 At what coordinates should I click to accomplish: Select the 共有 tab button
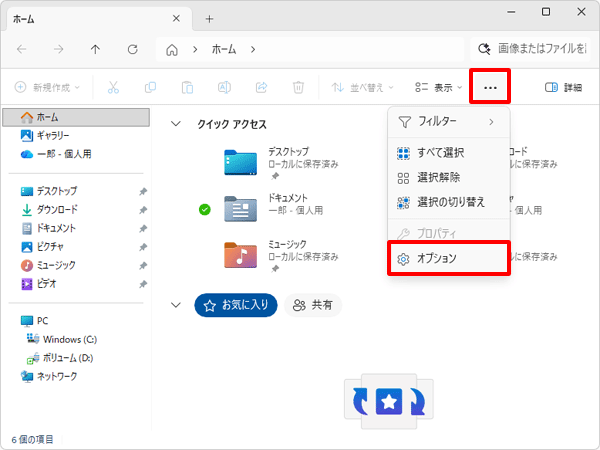click(x=313, y=305)
